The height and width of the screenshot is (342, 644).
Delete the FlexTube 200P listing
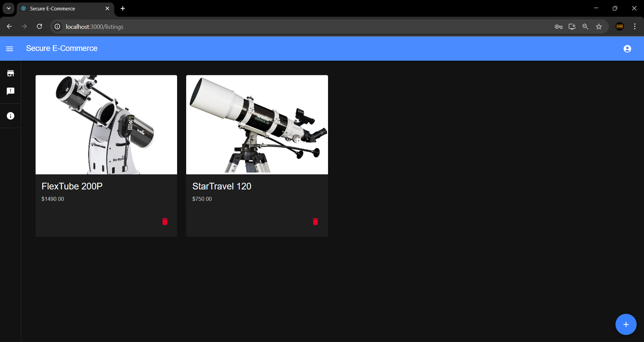pyautogui.click(x=165, y=221)
